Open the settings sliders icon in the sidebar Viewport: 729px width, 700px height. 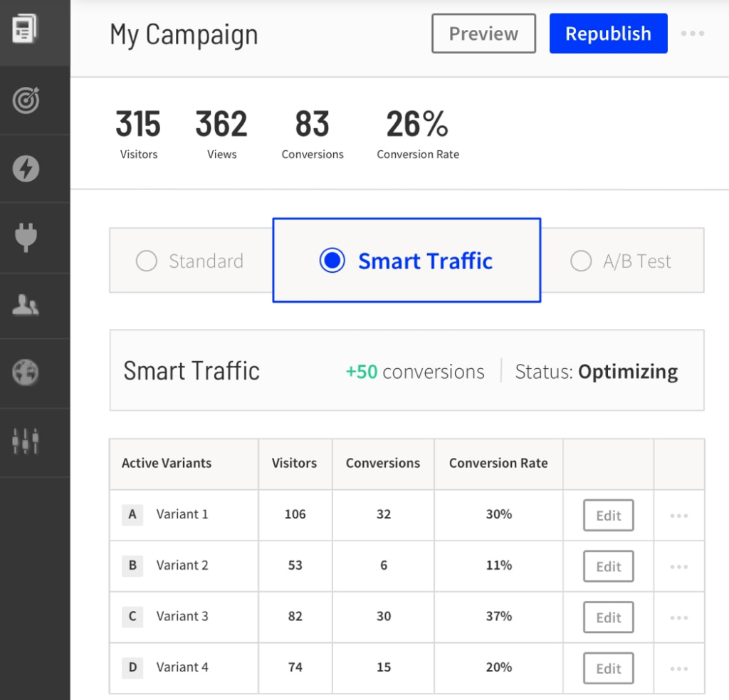(x=26, y=441)
